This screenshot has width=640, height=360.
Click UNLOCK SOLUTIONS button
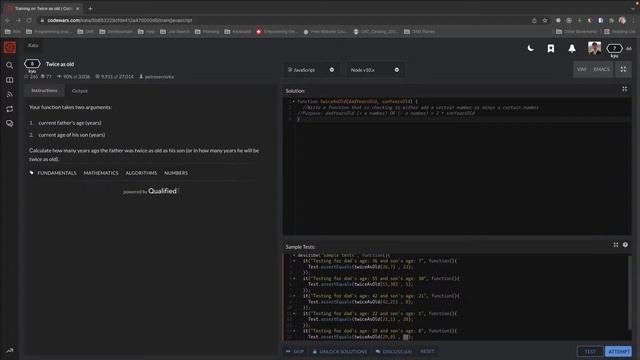[340, 351]
